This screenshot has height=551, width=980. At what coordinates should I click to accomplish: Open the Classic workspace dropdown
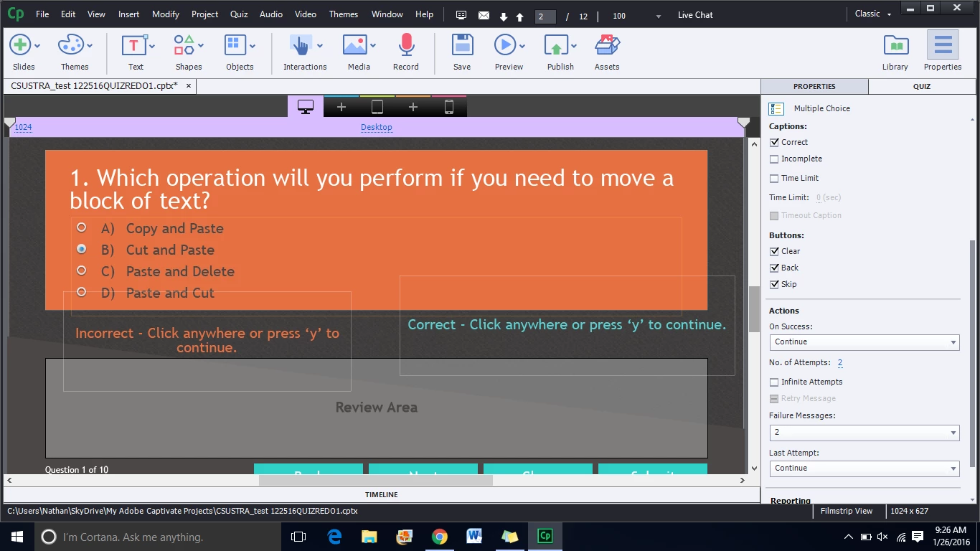[873, 14]
